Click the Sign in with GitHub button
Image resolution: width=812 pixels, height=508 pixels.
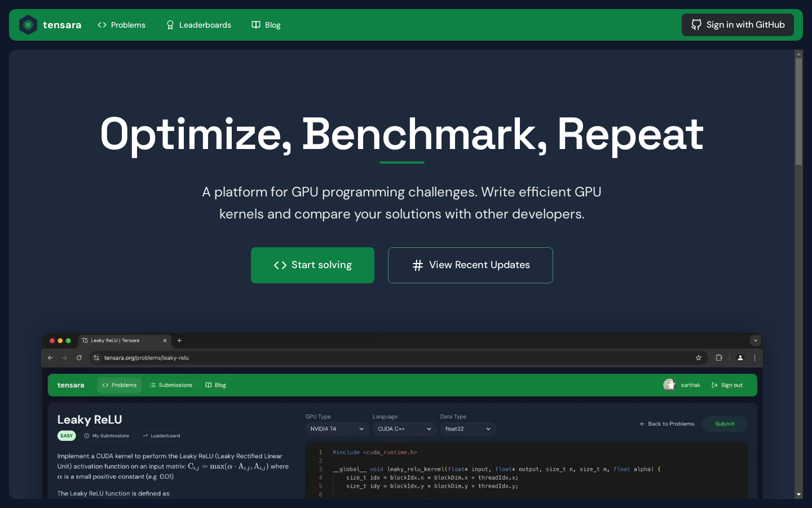click(x=738, y=25)
